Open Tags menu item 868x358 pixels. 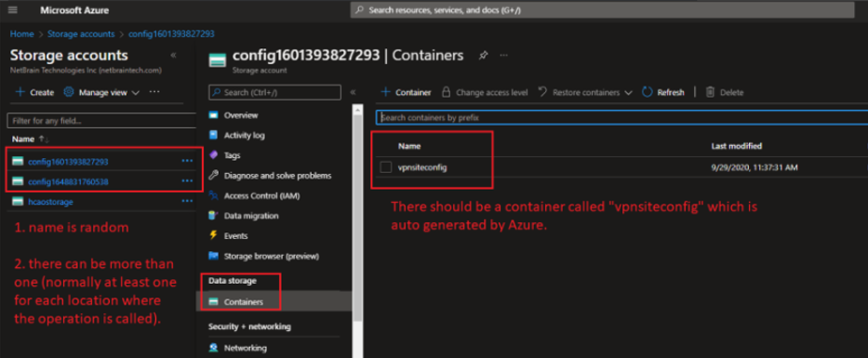click(232, 155)
